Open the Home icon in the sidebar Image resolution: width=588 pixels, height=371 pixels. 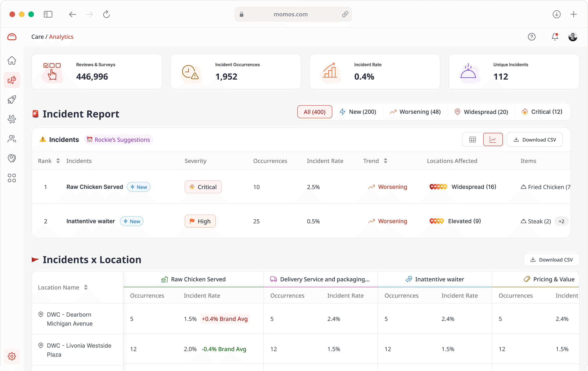pyautogui.click(x=11, y=60)
